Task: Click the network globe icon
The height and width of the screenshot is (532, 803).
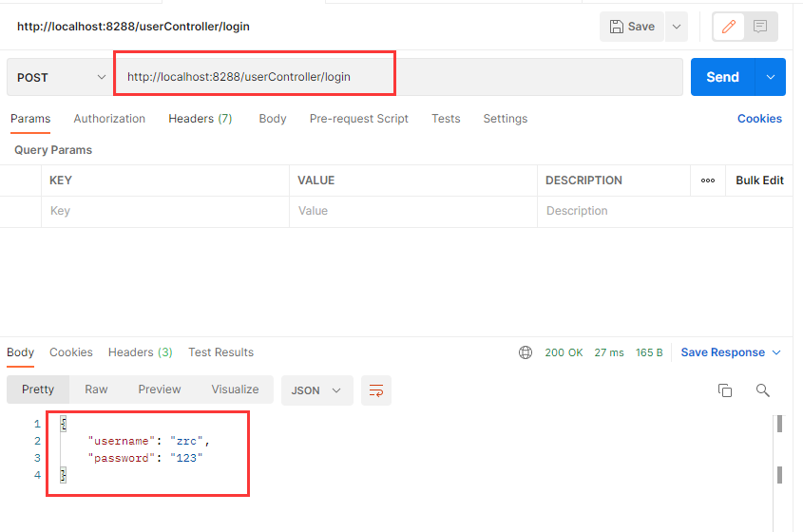Action: (526, 352)
